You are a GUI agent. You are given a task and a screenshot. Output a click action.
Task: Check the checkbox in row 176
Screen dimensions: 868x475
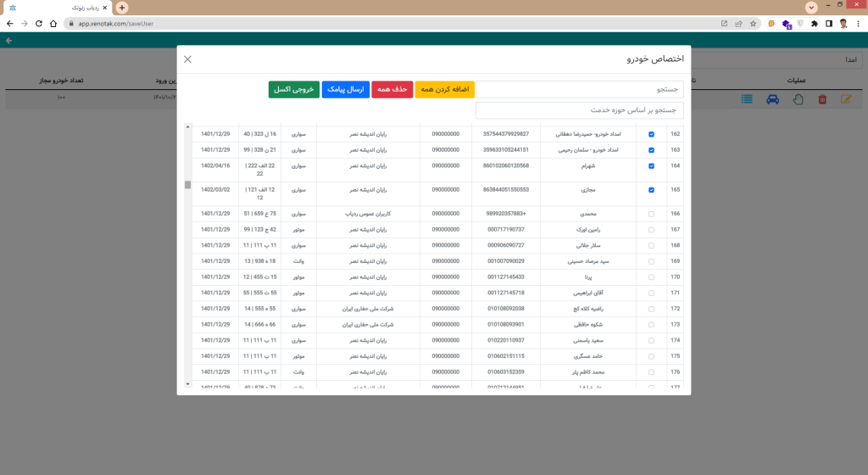[x=651, y=372]
